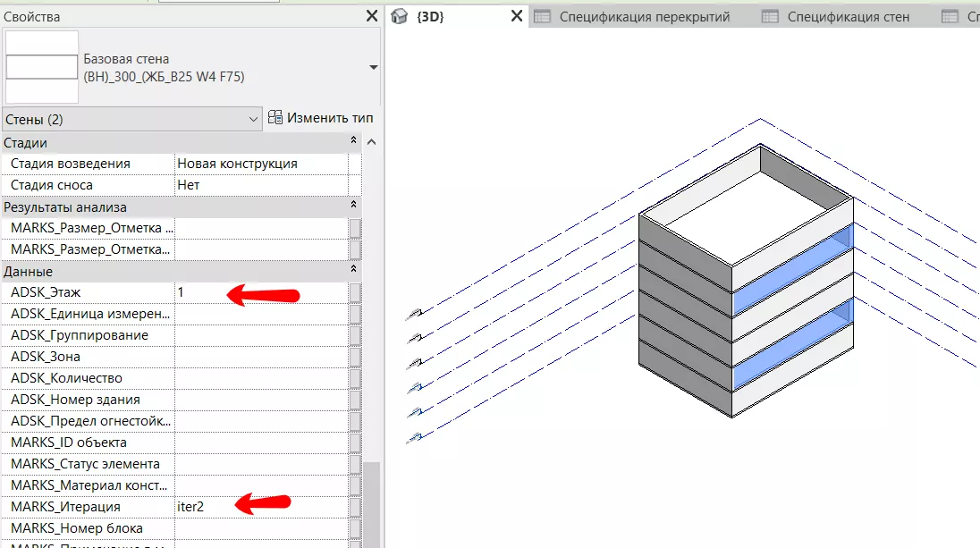
Task: Close the {3D} view tab
Action: pos(516,16)
